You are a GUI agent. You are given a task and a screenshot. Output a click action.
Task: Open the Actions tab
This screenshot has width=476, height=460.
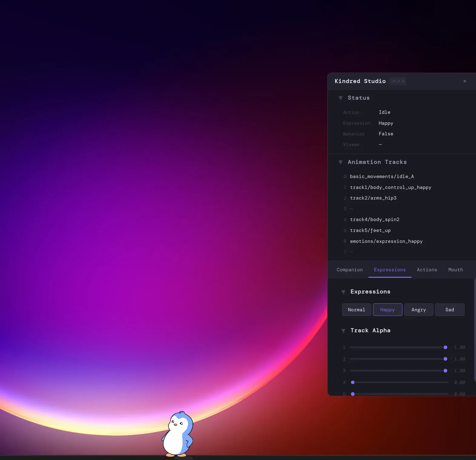[427, 270]
